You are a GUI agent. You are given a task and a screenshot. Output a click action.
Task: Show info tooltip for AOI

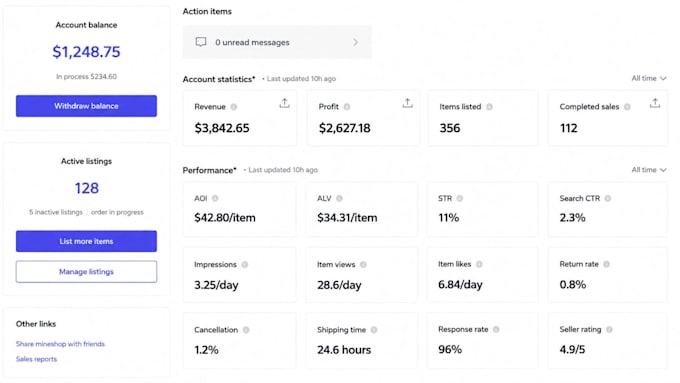coord(215,198)
